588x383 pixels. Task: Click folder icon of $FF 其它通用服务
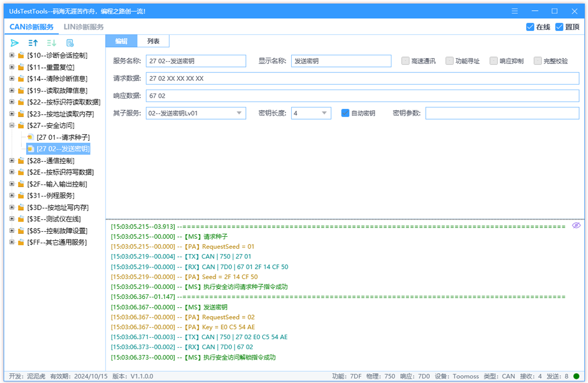tap(21, 243)
